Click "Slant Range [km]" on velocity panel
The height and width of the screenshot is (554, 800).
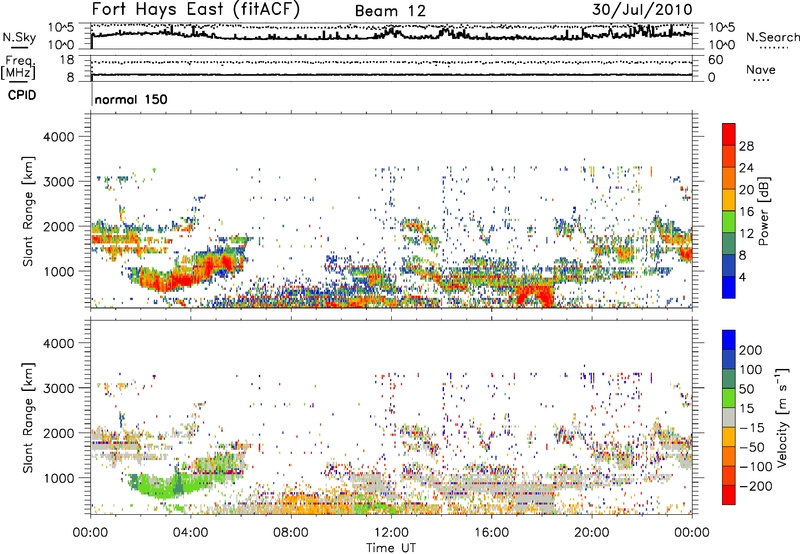pyautogui.click(x=28, y=418)
